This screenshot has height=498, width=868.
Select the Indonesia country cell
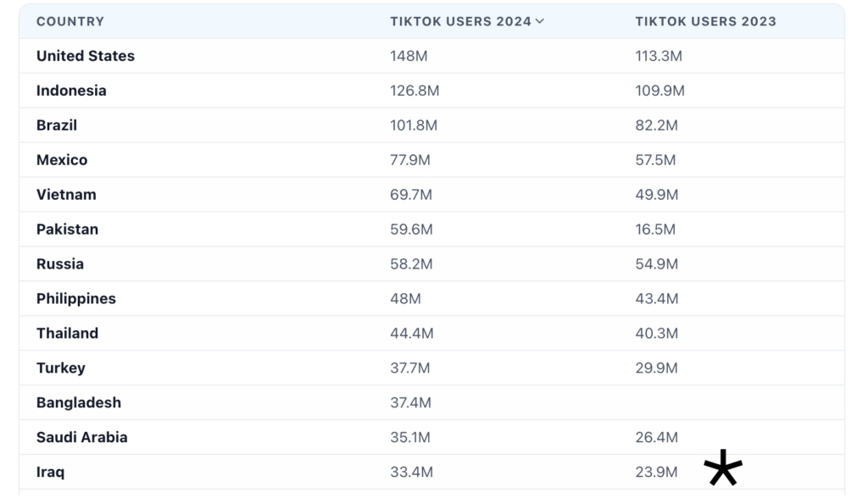pyautogui.click(x=71, y=91)
